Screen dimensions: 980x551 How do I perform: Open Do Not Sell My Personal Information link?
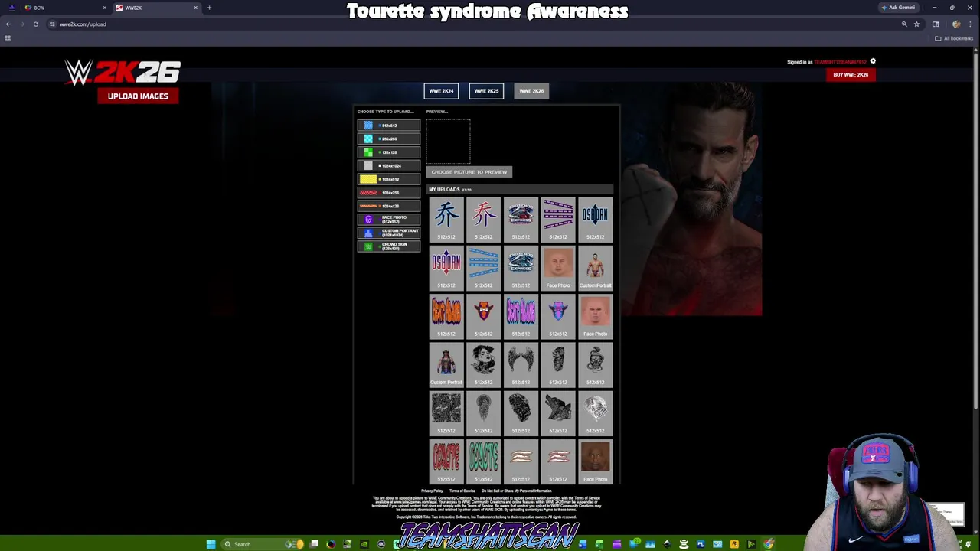516,491
